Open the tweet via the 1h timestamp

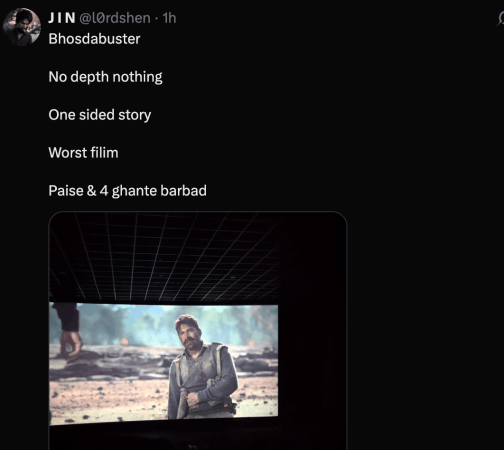[169, 18]
